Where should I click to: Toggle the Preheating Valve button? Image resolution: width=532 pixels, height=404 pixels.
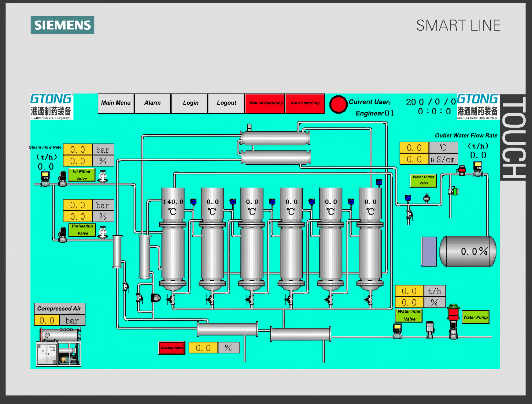tap(83, 230)
